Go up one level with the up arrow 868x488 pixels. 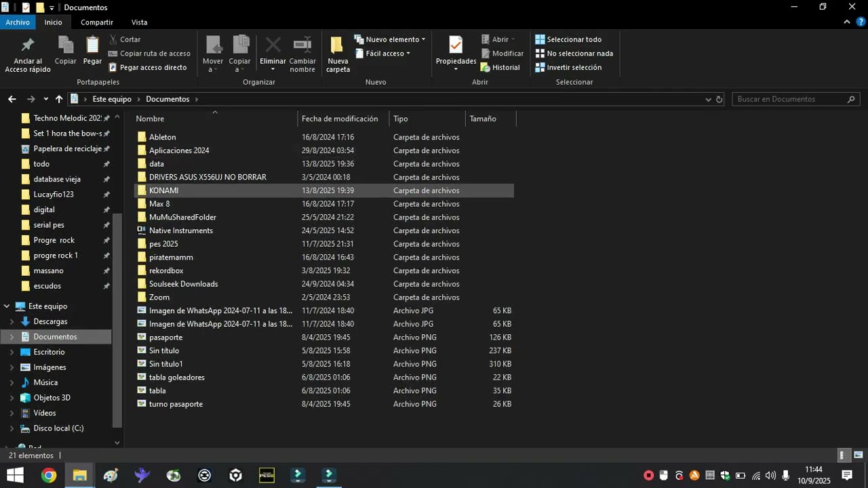pyautogui.click(x=59, y=99)
